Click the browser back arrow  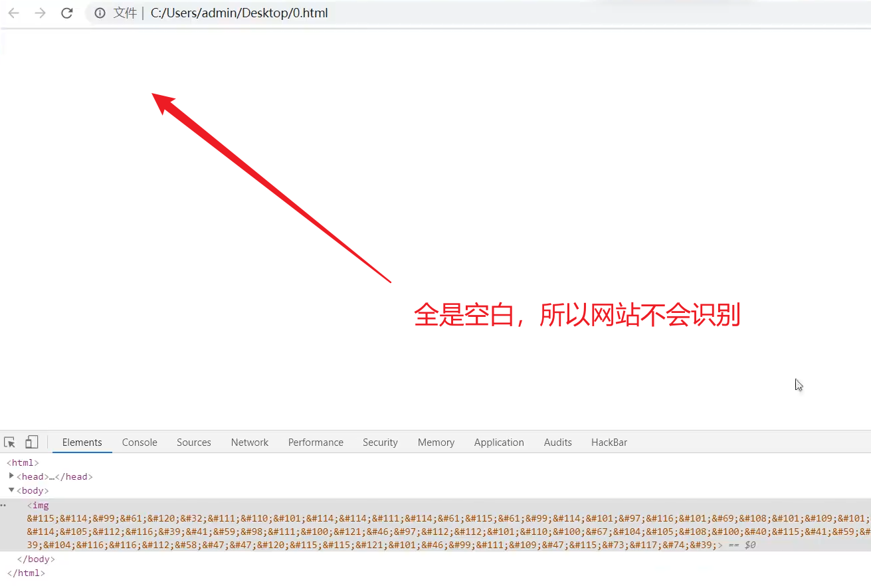[14, 13]
